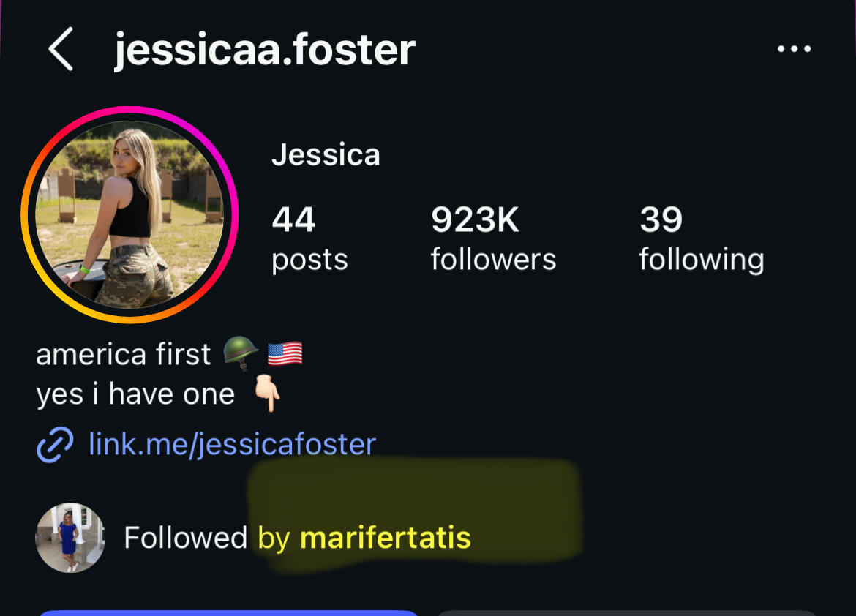Click the chain link icon

point(55,445)
